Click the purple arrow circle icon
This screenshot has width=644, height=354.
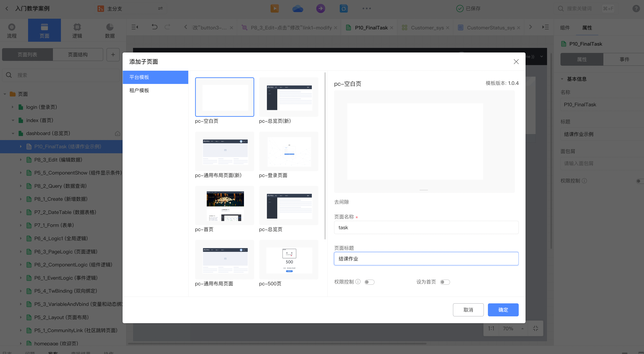320,8
